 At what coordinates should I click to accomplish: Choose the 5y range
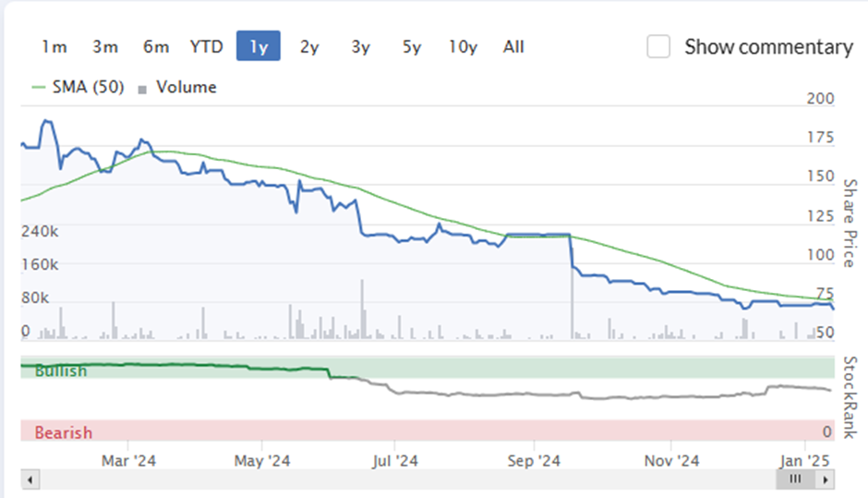pyautogui.click(x=411, y=46)
